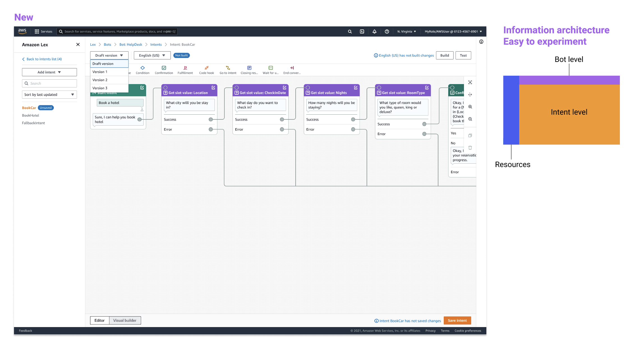The image size is (644, 338).
Task: Close the Amazon Lex side panel
Action: (78, 45)
